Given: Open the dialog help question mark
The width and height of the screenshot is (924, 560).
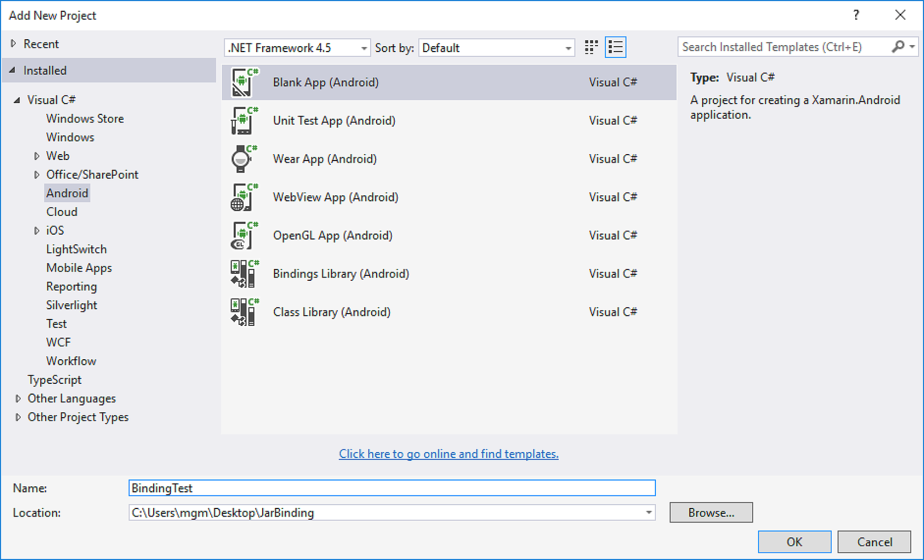Looking at the screenshot, I should pyautogui.click(x=856, y=15).
